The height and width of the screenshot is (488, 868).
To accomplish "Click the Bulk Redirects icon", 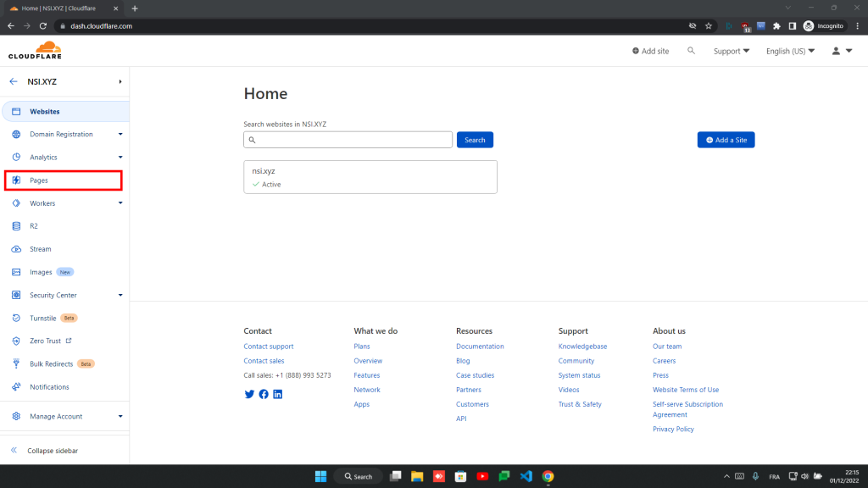I will pyautogui.click(x=16, y=364).
